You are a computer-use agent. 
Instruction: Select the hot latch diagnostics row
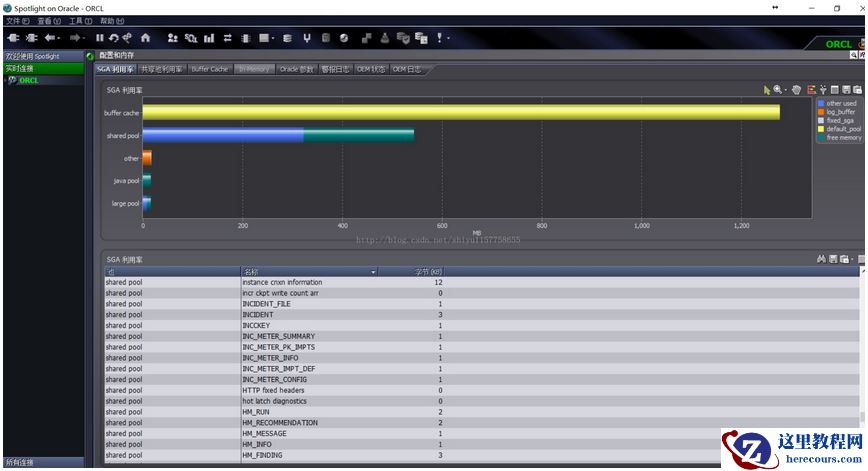[482, 401]
